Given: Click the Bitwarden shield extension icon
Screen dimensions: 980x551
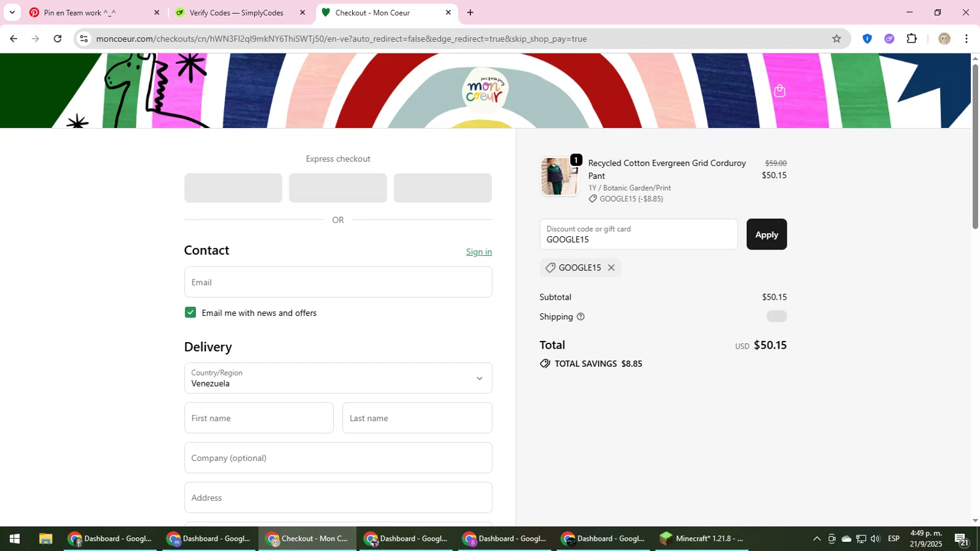Looking at the screenshot, I should click(867, 39).
